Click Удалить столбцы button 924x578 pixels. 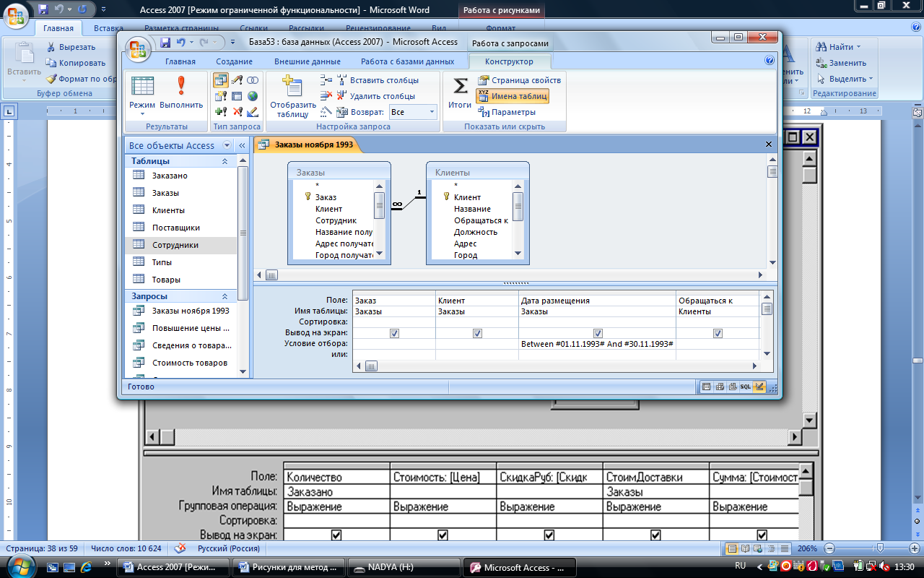click(376, 96)
